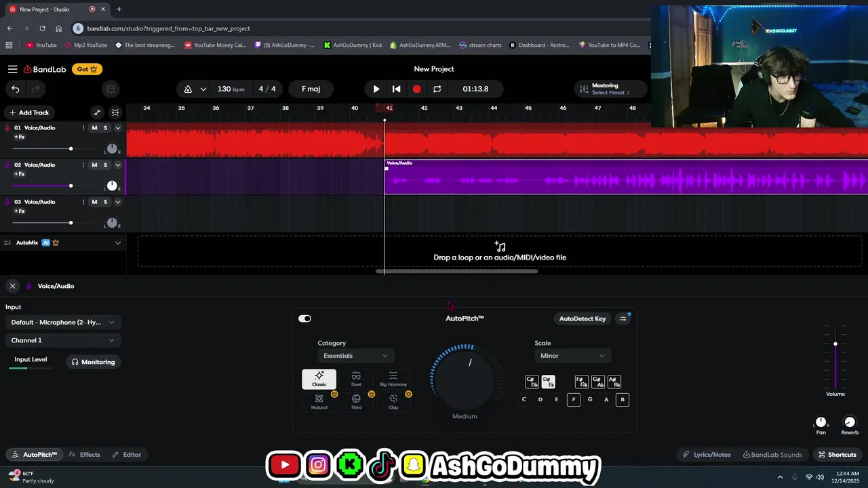Select the Natural AutoPitch preset
The image size is (868, 488).
coord(319,402)
